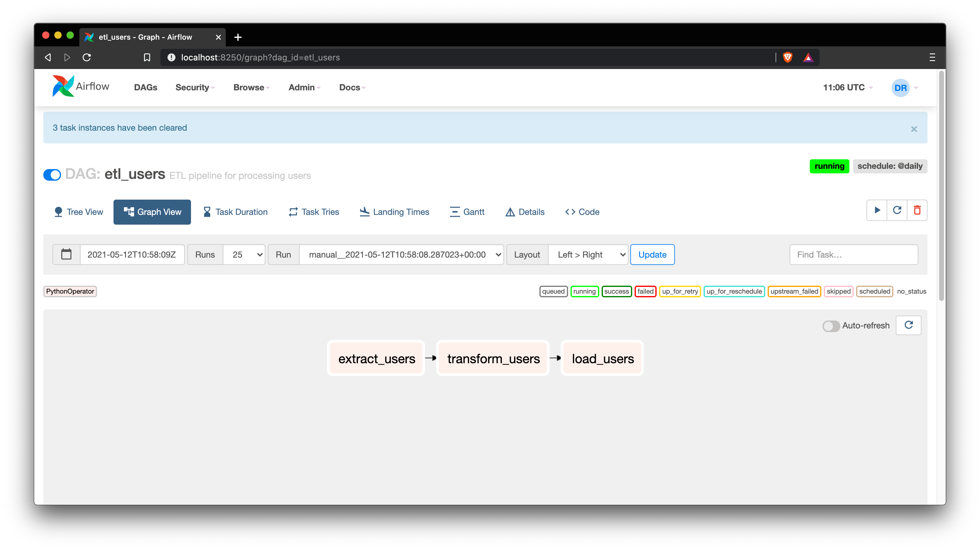Filter by the success state legend box
Image resolution: width=980 pixels, height=550 pixels.
(616, 291)
